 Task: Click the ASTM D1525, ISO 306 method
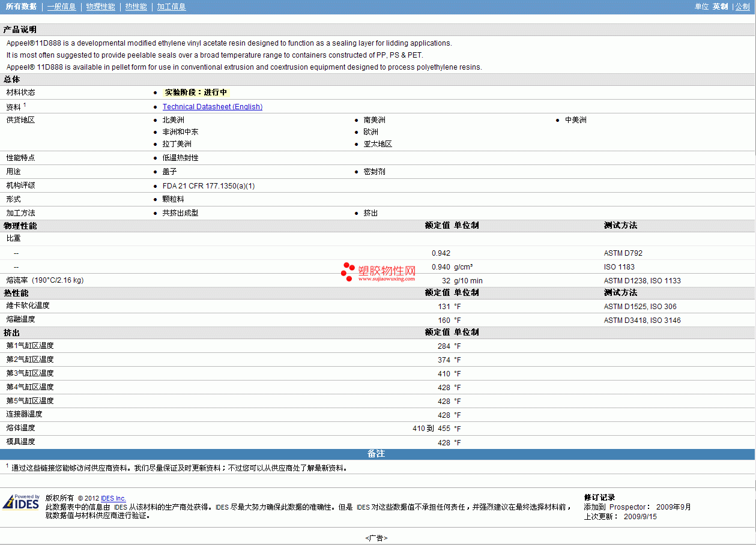tap(640, 307)
